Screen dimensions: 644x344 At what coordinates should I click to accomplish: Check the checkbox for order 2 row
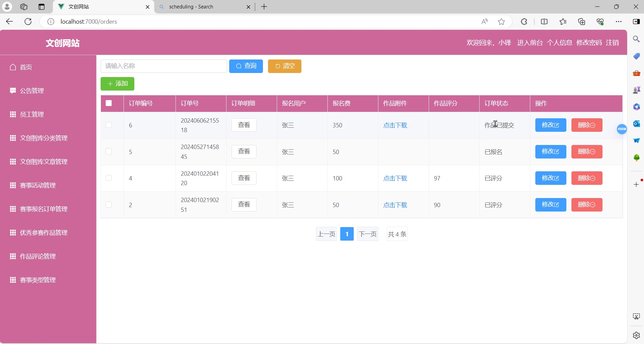[x=109, y=204]
